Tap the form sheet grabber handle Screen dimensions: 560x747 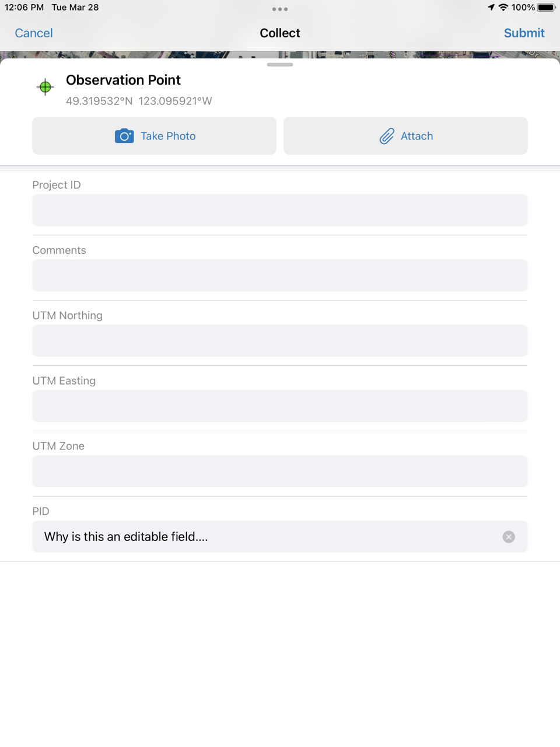pyautogui.click(x=280, y=64)
